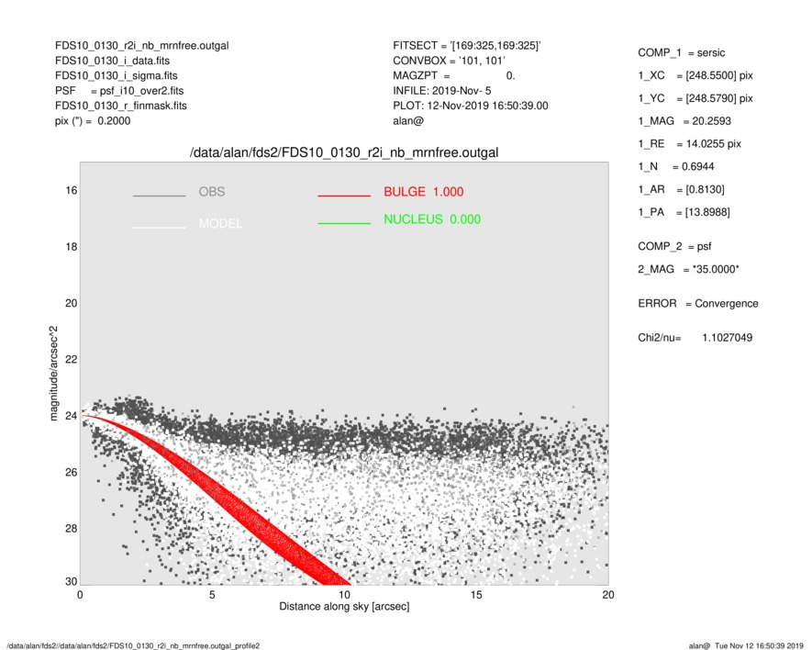Click the 1_MAG = 20.2593 value
812x650 pixels.
click(x=684, y=121)
